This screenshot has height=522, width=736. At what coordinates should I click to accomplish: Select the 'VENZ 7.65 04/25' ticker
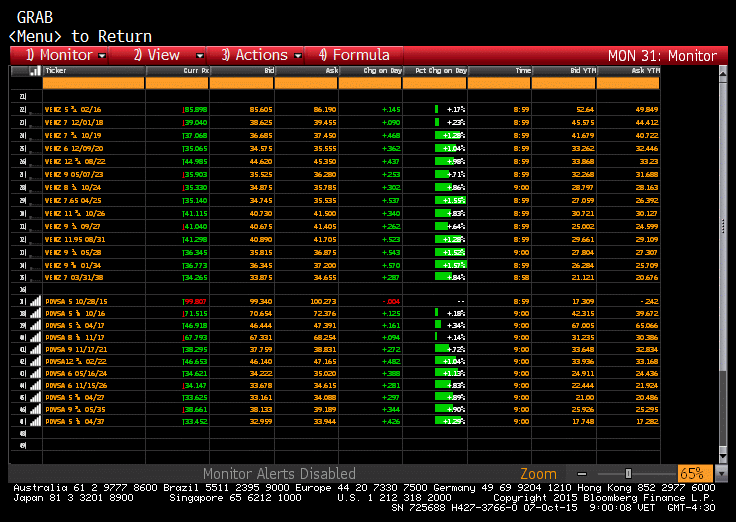[x=73, y=200]
